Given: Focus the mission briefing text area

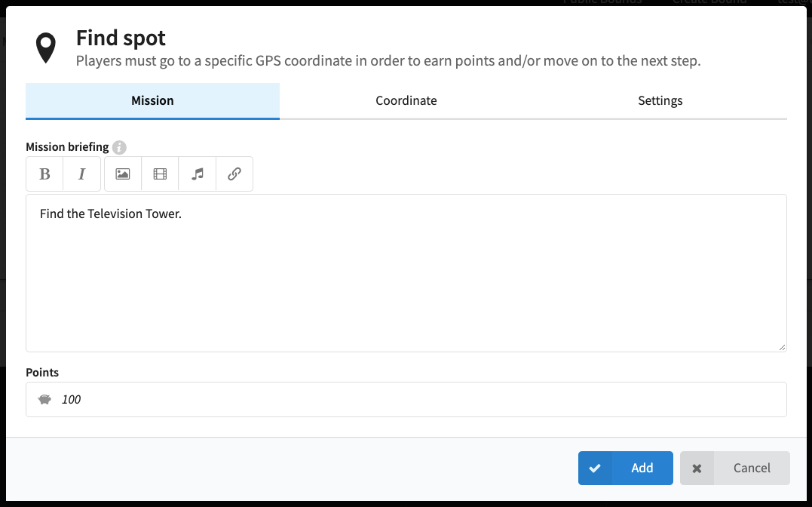Looking at the screenshot, I should (406, 273).
